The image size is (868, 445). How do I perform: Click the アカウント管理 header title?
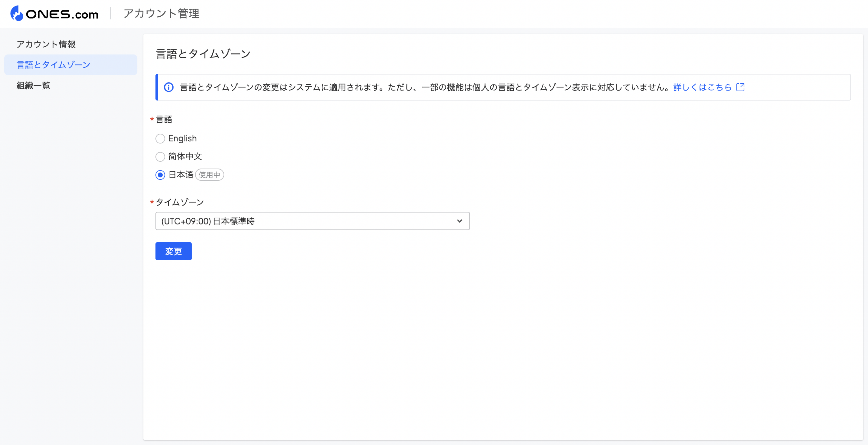coord(161,13)
